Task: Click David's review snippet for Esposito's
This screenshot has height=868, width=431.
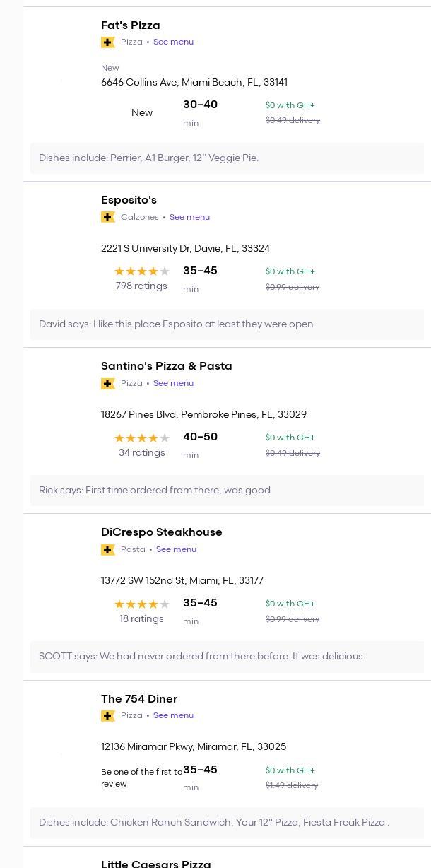Action: tap(176, 324)
